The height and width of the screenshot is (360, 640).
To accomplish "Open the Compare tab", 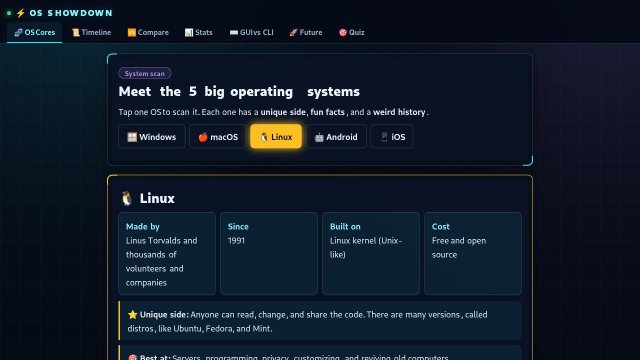I will click(x=148, y=32).
